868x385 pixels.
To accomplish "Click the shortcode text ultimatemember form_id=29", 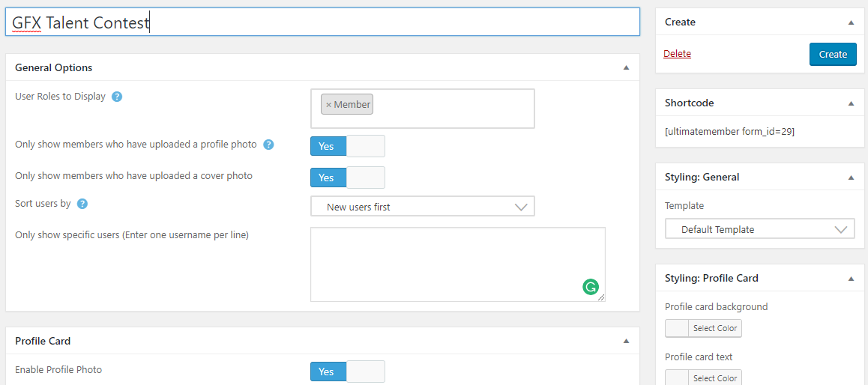I will click(x=729, y=132).
